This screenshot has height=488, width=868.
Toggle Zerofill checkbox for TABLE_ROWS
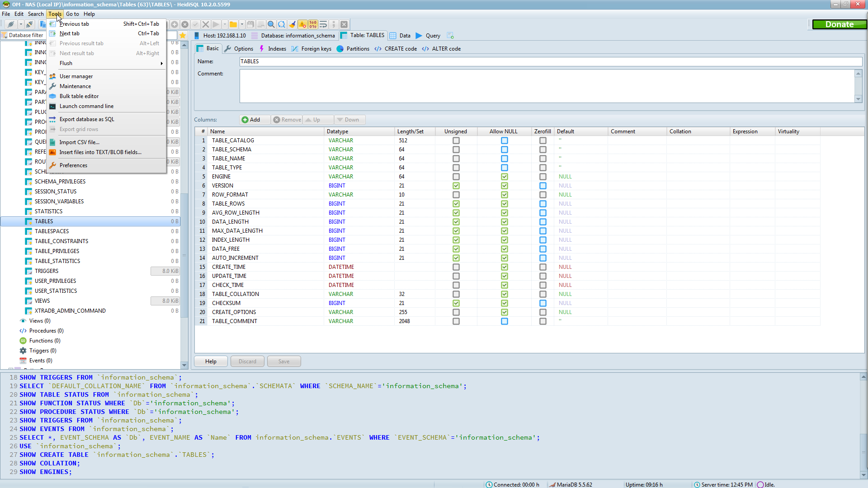[542, 204]
